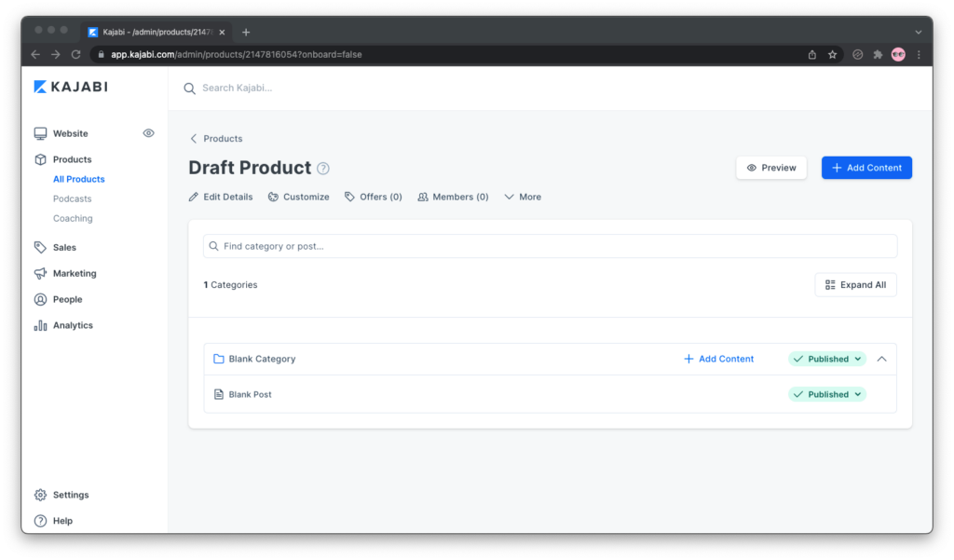Open the browser extensions puzzle icon
954x560 pixels.
point(878,55)
